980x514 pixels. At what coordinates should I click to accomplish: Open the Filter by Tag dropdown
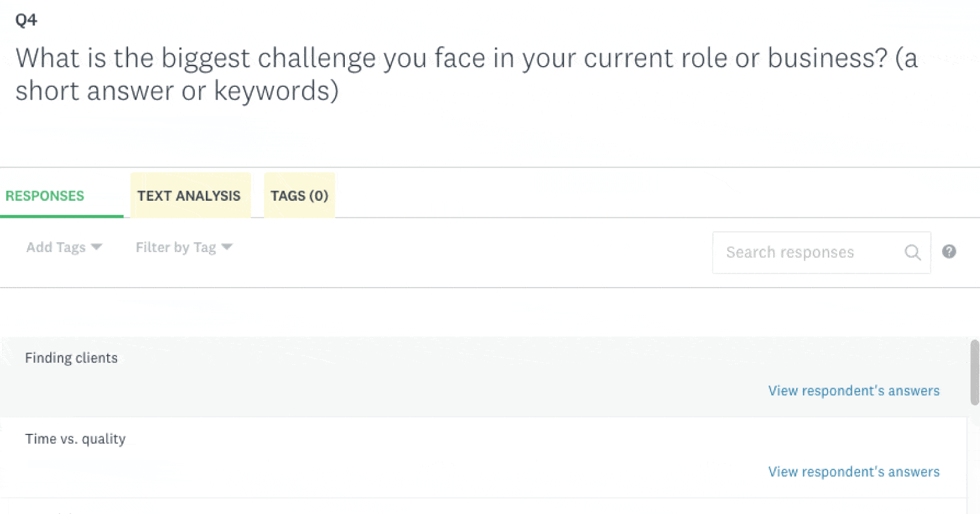[183, 247]
